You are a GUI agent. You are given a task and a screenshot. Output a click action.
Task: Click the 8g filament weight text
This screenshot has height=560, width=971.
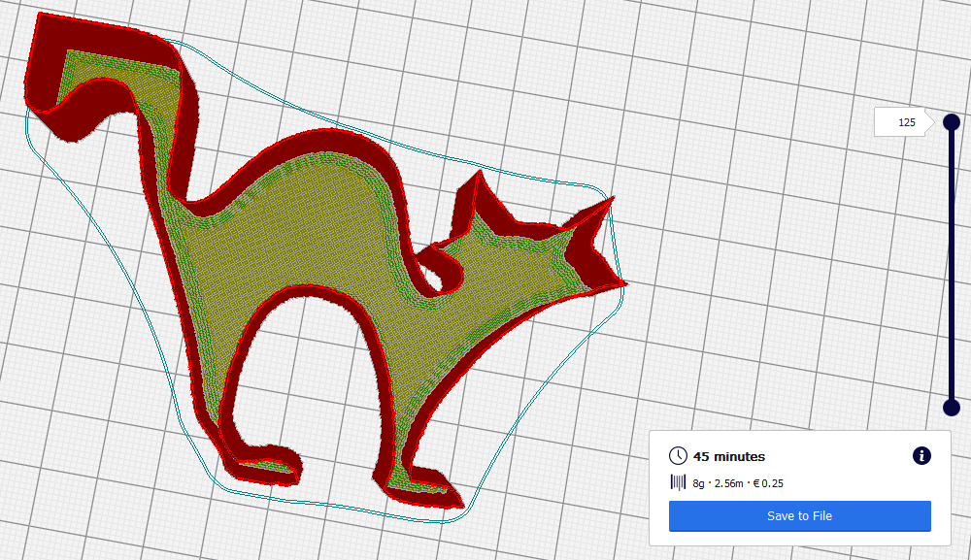698,482
